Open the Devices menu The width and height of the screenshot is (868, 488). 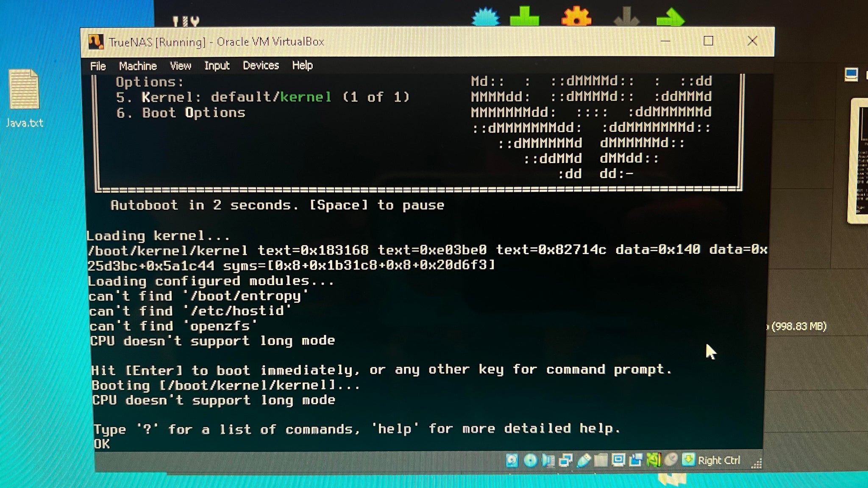click(x=261, y=65)
